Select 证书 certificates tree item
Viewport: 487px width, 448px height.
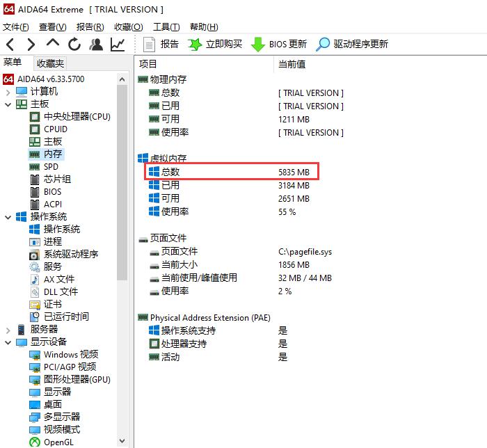(x=46, y=304)
